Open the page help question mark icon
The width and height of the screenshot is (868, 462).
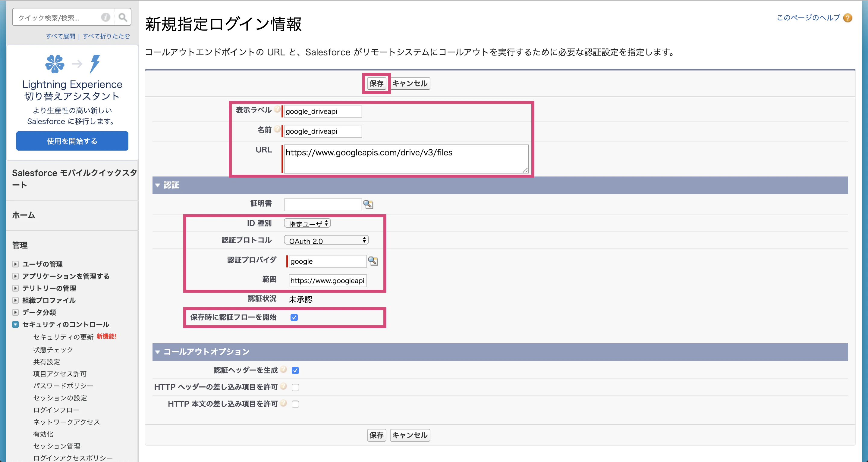848,18
